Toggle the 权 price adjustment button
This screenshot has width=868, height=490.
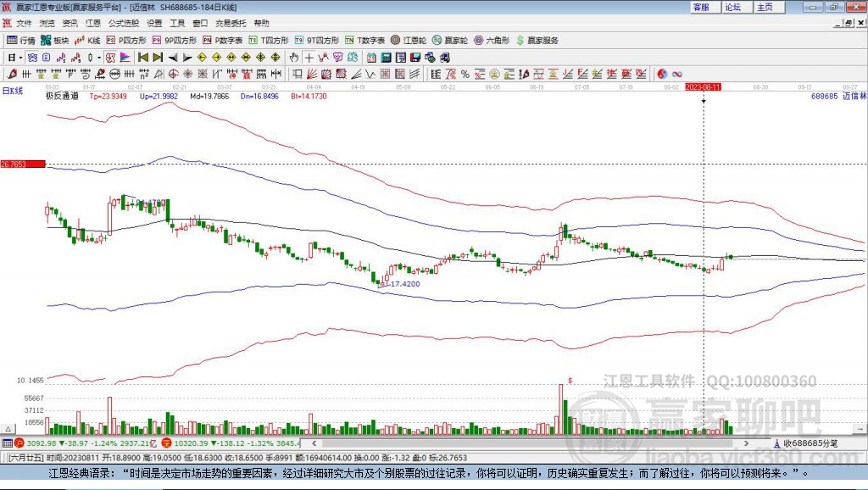tap(111, 58)
